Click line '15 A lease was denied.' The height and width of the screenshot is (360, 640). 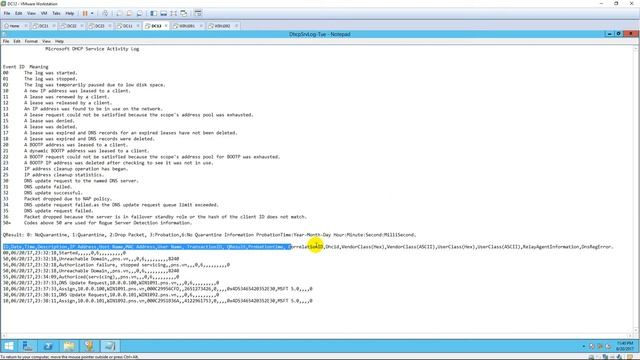(x=39, y=121)
